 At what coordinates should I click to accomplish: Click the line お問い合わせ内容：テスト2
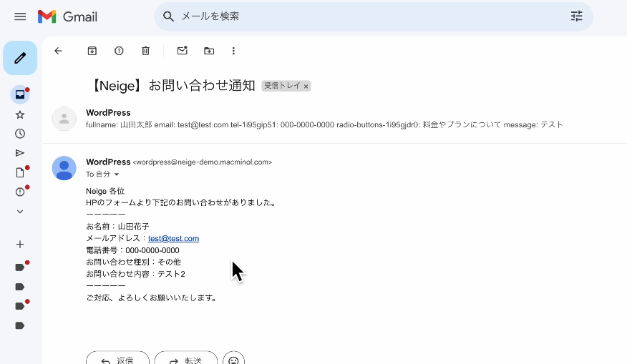[x=135, y=274]
